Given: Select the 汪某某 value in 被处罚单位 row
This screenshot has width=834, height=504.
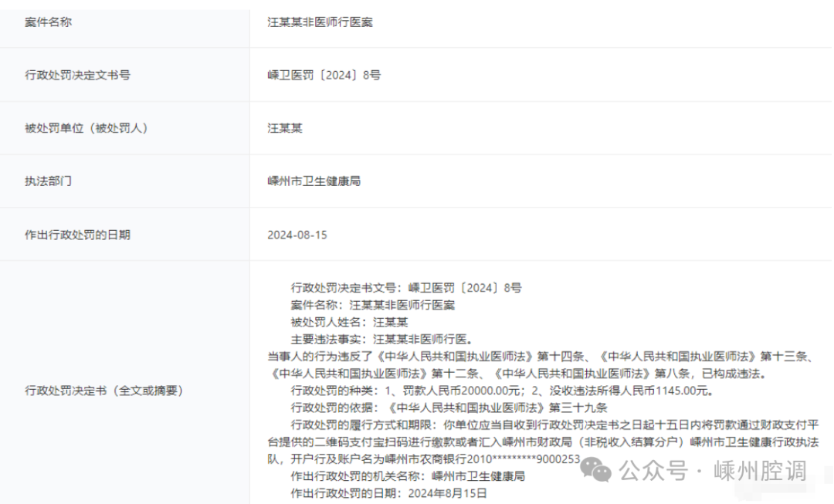Looking at the screenshot, I should pyautogui.click(x=285, y=128).
